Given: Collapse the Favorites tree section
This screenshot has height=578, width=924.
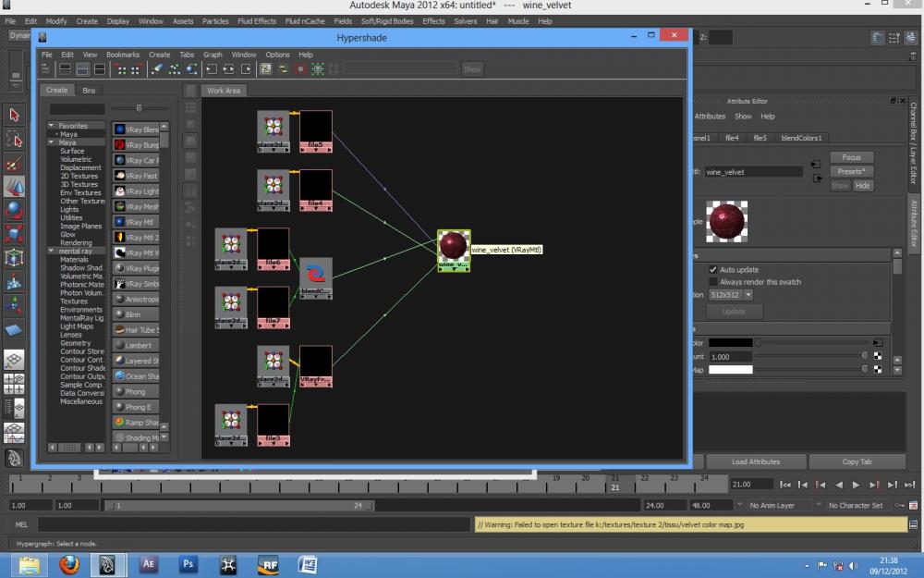Looking at the screenshot, I should [52, 126].
